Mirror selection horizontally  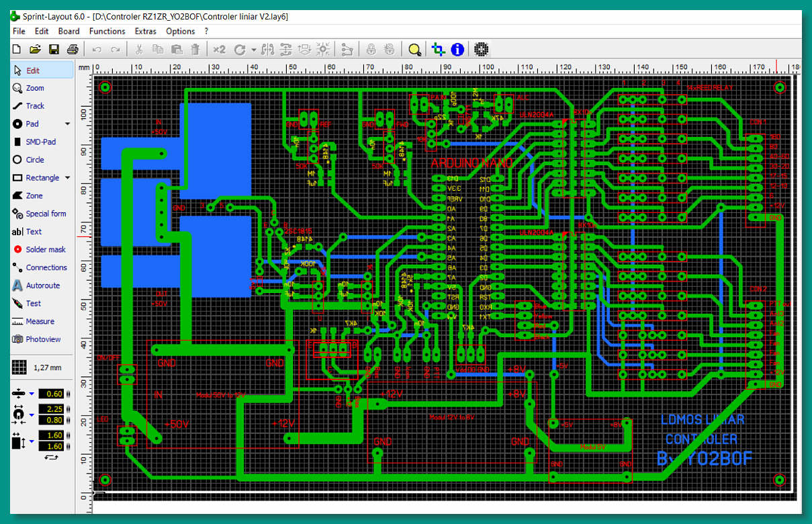pos(267,49)
